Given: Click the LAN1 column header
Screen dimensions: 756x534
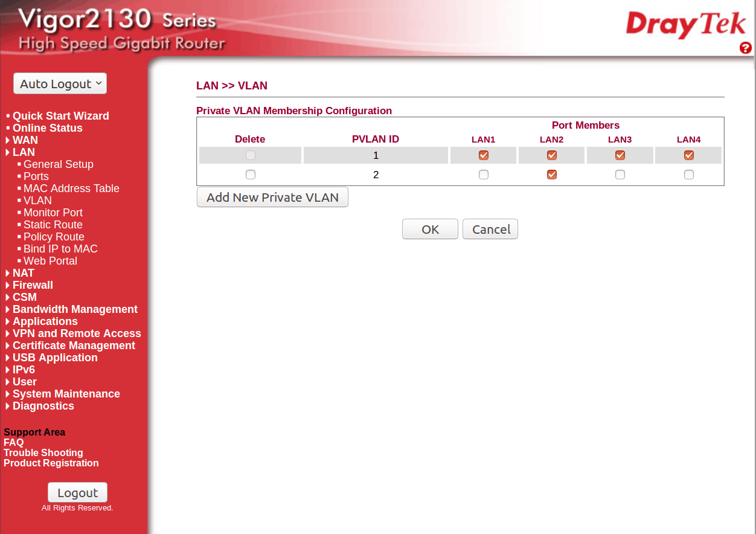Looking at the screenshot, I should pyautogui.click(x=483, y=140).
